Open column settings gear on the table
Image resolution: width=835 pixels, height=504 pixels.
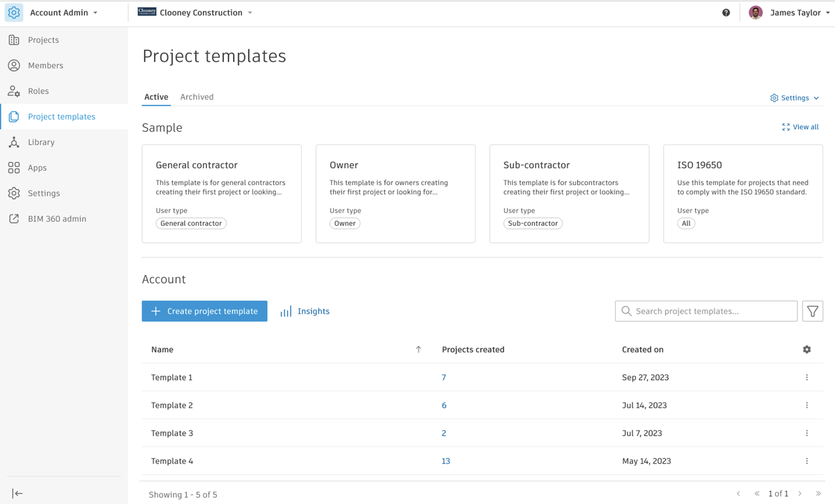[x=807, y=349]
